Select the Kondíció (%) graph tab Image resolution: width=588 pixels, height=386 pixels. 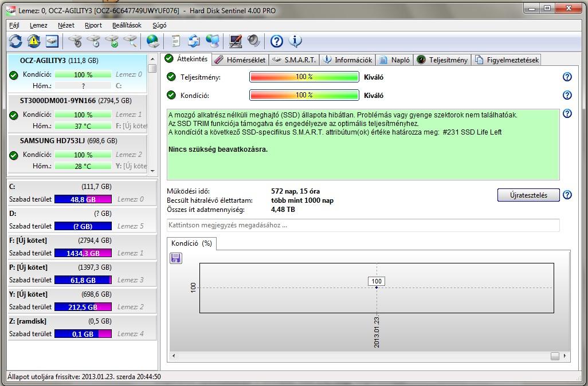pyautogui.click(x=191, y=243)
